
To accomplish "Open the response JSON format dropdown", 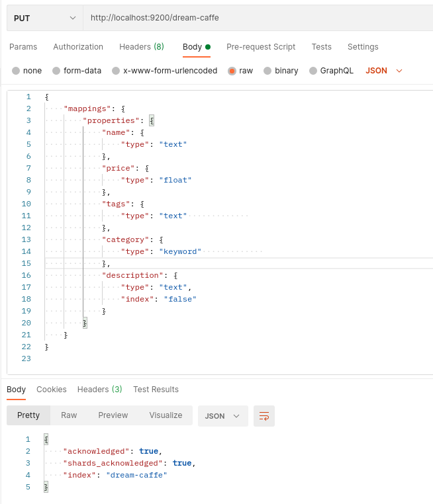I will click(223, 416).
